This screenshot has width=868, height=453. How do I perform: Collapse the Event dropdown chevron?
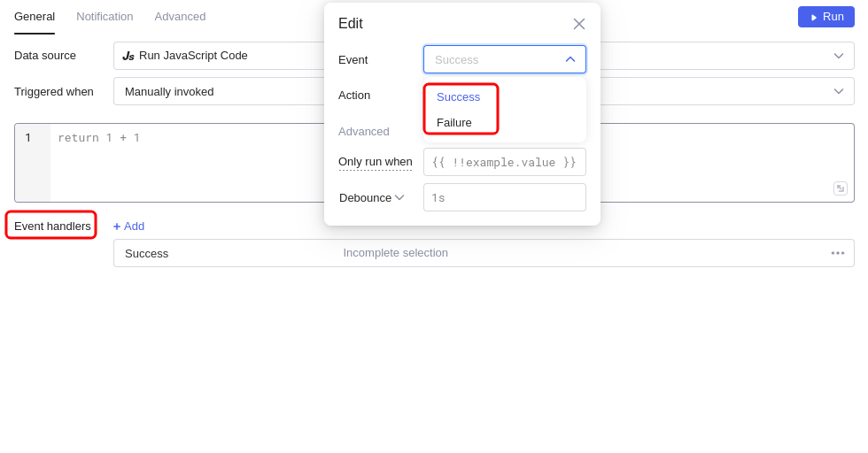click(570, 59)
